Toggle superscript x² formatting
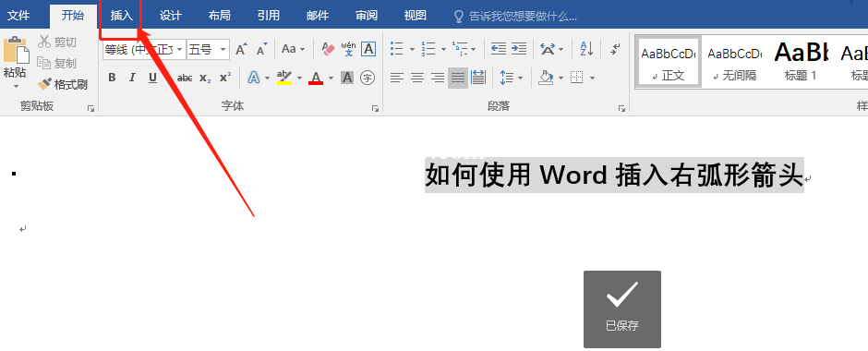This screenshot has height=351, width=868. [224, 78]
